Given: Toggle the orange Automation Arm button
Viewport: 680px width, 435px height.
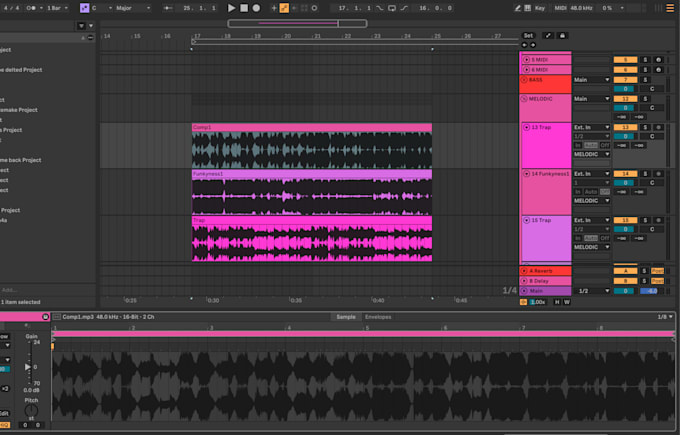Looking at the screenshot, I should coord(284,8).
